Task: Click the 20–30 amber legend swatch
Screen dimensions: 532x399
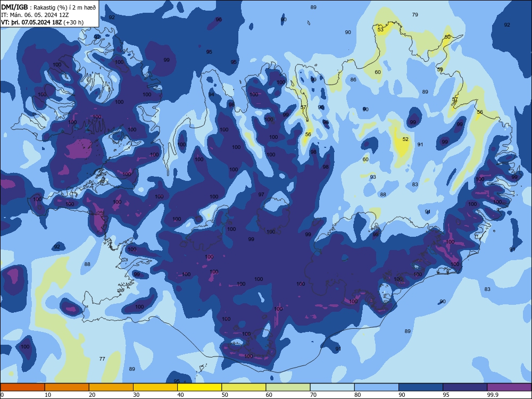Action: (x=111, y=387)
